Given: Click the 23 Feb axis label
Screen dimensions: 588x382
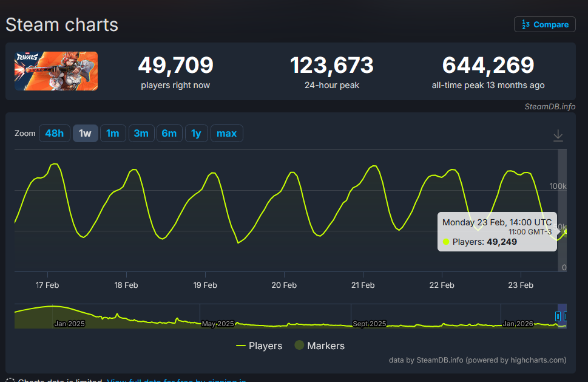Looking at the screenshot, I should pyautogui.click(x=521, y=285).
